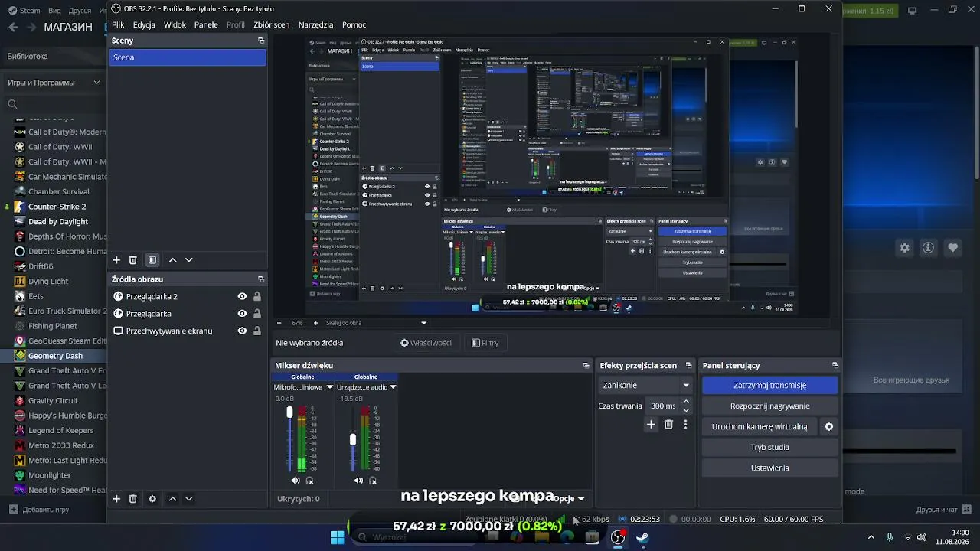
Task: Click the Urządzenie audio volume slider handle
Action: (353, 439)
